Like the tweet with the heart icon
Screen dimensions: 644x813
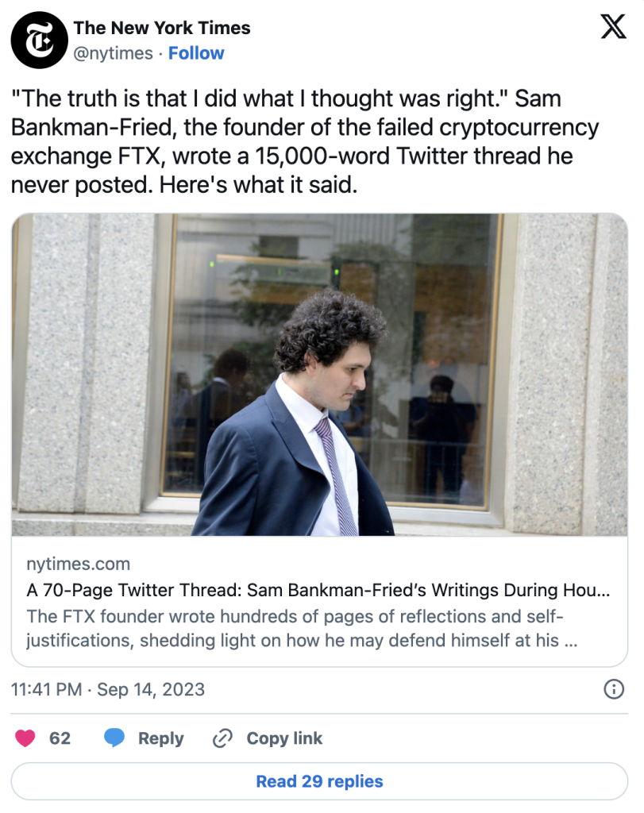(25, 738)
